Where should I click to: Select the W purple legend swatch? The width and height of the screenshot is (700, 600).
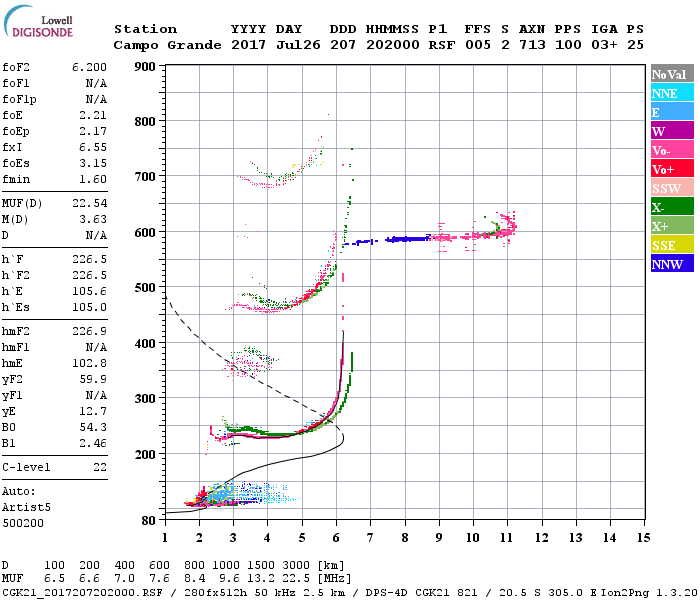(x=672, y=131)
